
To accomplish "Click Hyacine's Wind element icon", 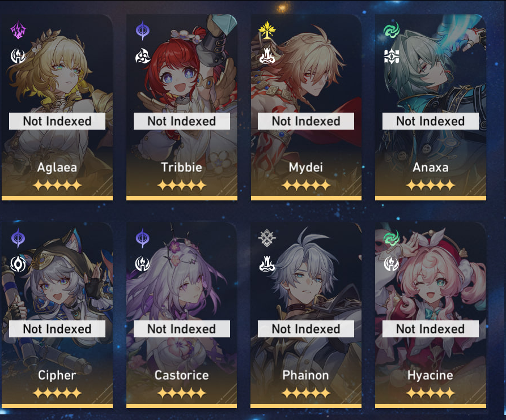I will coord(392,238).
